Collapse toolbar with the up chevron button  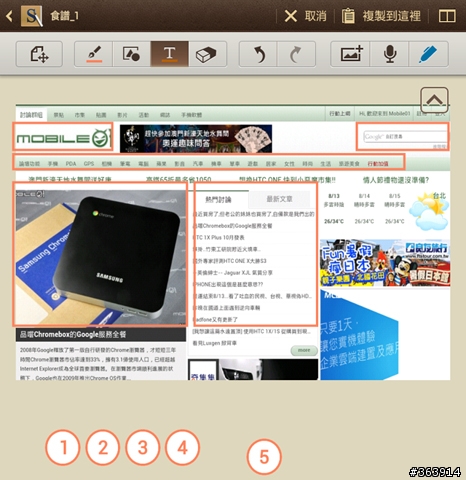(434, 100)
